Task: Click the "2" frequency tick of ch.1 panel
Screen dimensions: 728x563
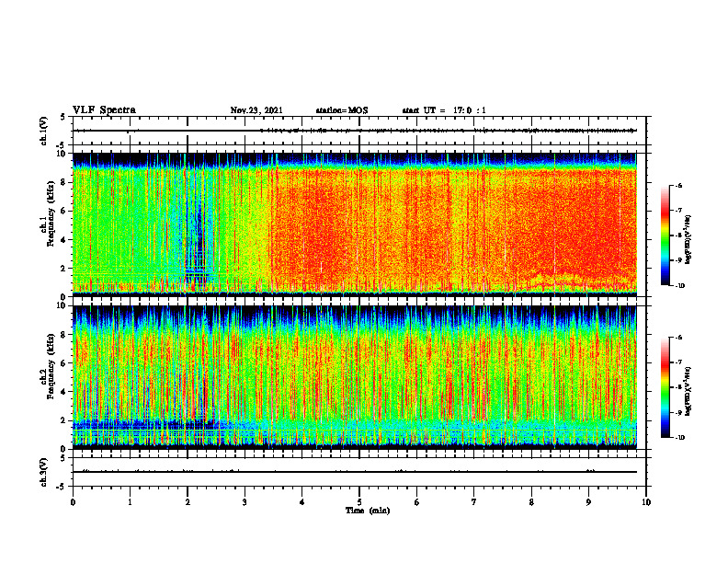Action: pos(64,269)
